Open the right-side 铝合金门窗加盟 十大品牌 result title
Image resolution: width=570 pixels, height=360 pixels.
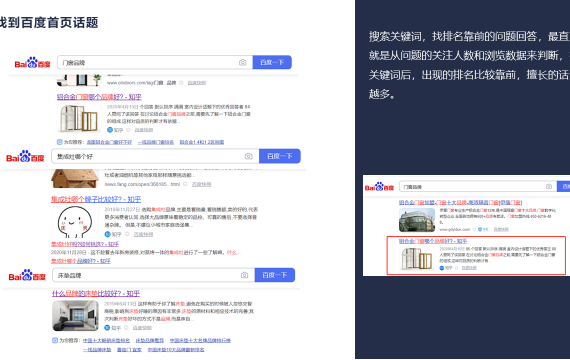tap(460, 203)
